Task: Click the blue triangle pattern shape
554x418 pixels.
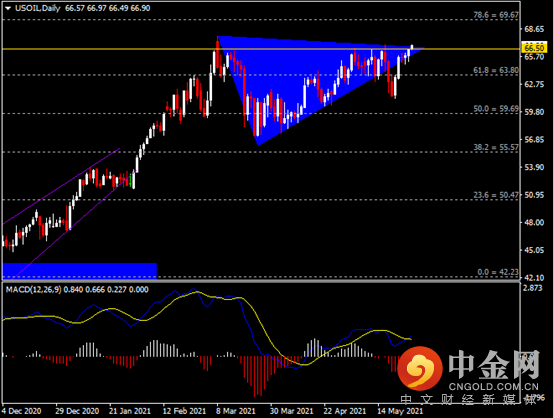Action: pos(283,78)
